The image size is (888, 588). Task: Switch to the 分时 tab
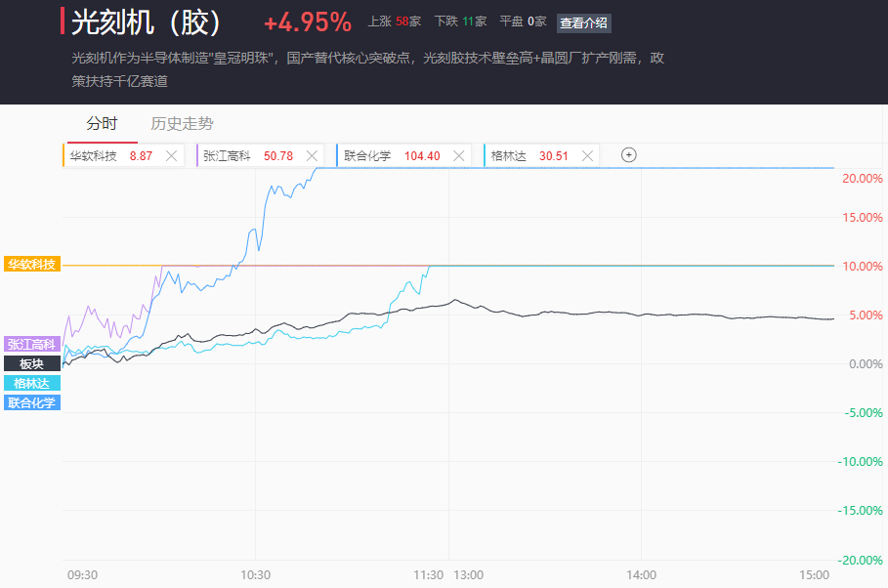click(102, 124)
